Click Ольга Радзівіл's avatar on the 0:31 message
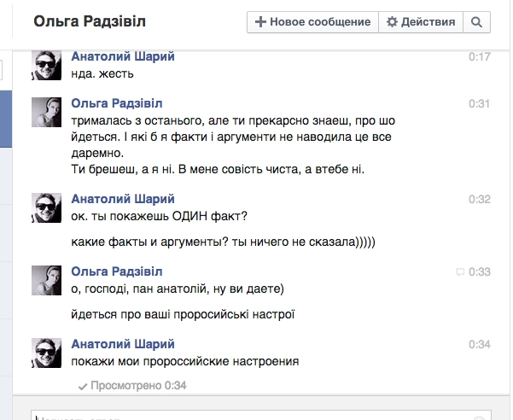Screen dimensions: 513x420 tap(49, 114)
